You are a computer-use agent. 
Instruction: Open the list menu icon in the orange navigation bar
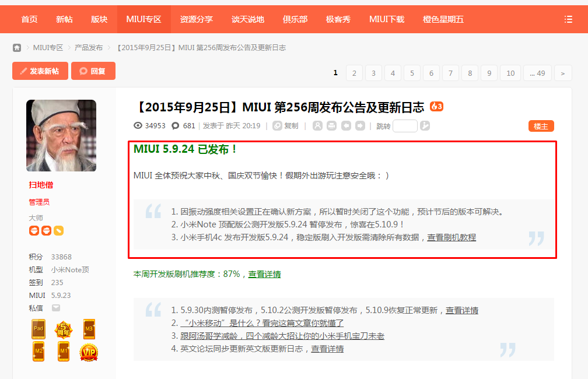(568, 19)
